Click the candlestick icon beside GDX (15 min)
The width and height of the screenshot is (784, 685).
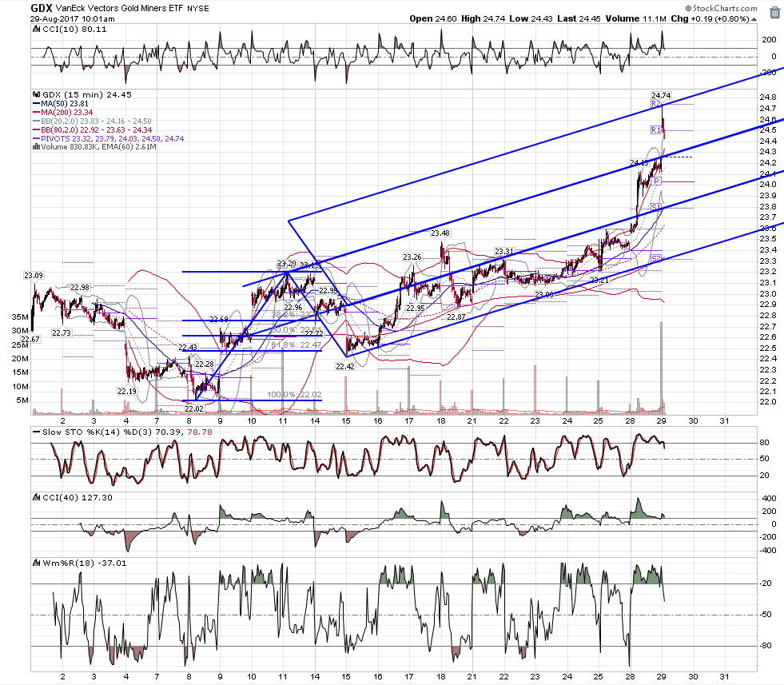[36, 94]
